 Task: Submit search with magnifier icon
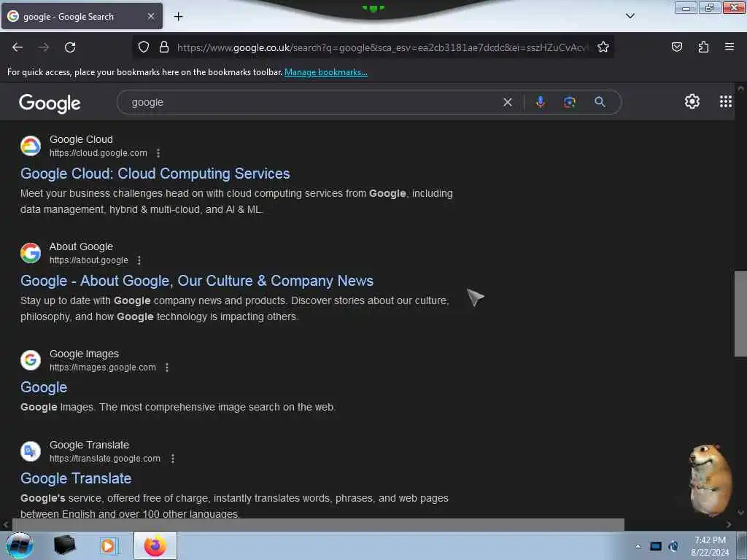[x=600, y=102]
